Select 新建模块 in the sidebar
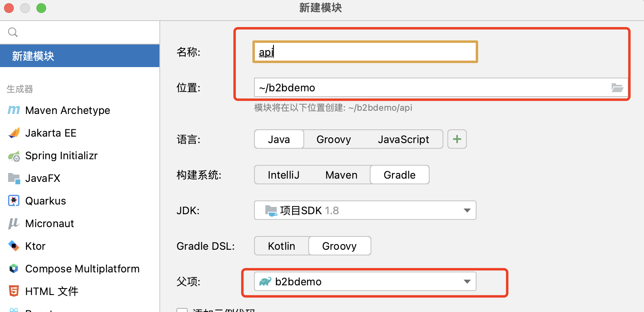 point(80,56)
